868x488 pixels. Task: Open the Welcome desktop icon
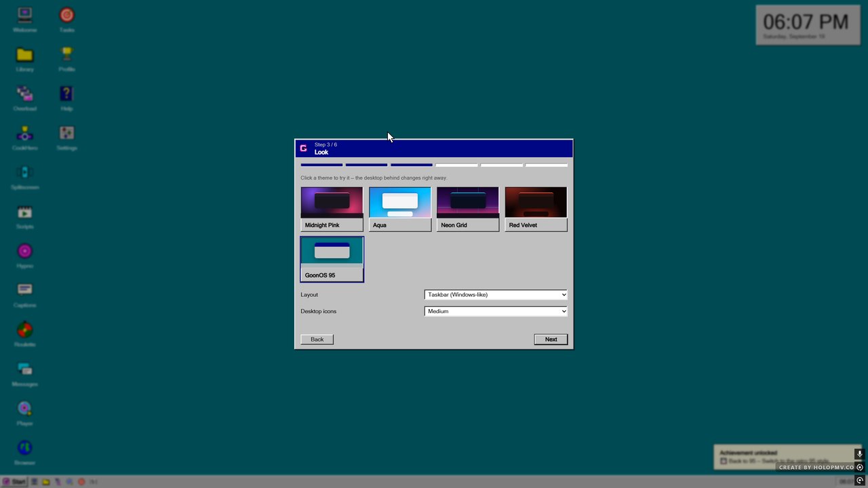(x=24, y=20)
